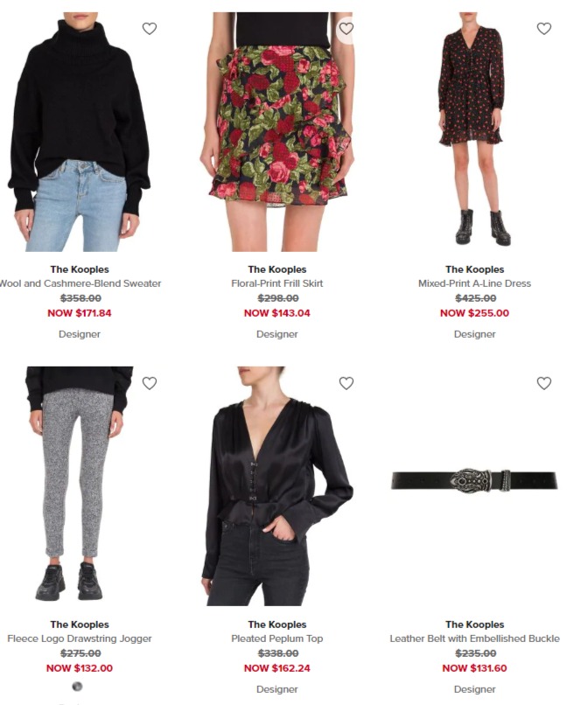Open the Floral-Print Frill Skirt title

click(277, 283)
